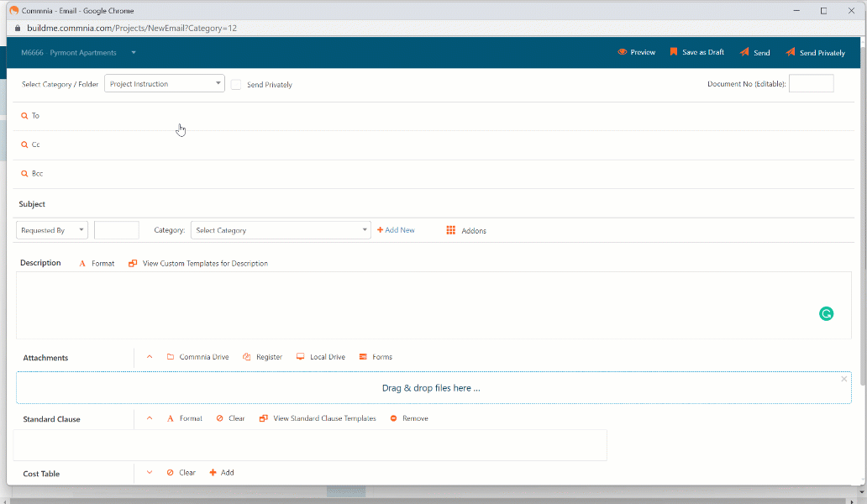Click the green Grammarly icon in Description
Viewport: 867px width, 504px height.
click(826, 314)
